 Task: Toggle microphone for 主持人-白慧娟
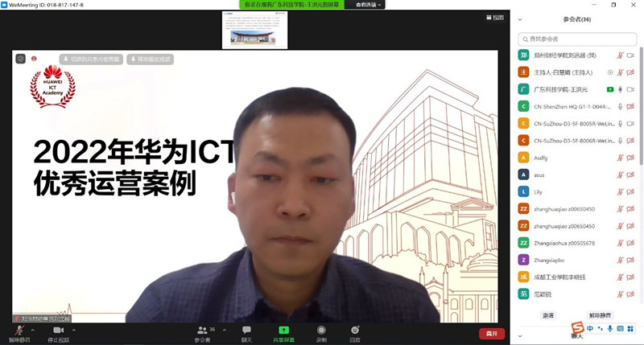point(620,72)
